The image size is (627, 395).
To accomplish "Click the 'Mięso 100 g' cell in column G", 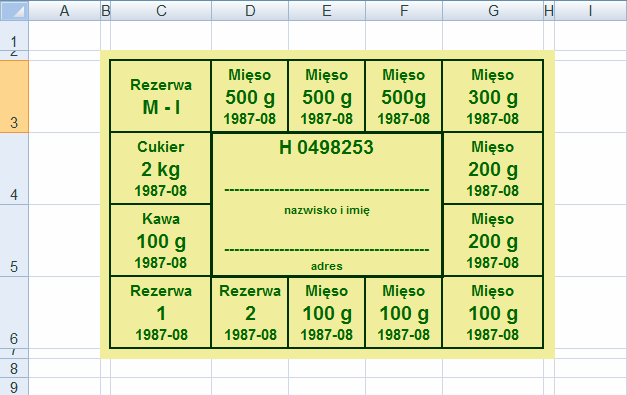I will pyautogui.click(x=493, y=312).
